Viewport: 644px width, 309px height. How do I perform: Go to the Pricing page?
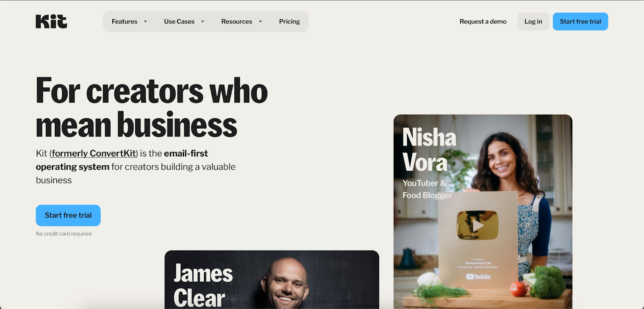tap(289, 21)
